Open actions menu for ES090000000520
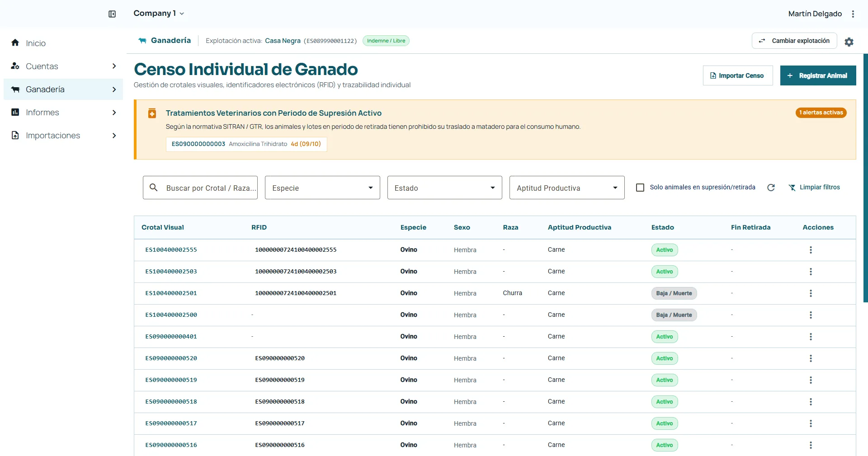 click(811, 358)
